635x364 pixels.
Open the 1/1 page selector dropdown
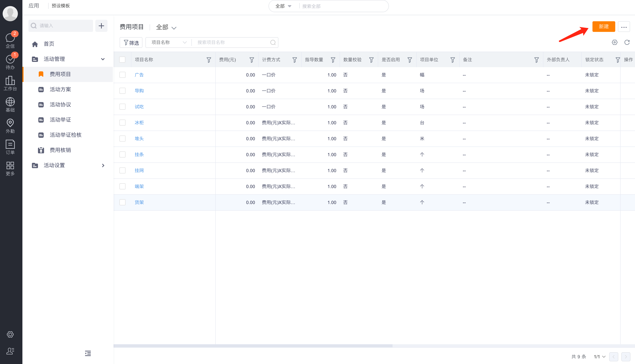599,356
